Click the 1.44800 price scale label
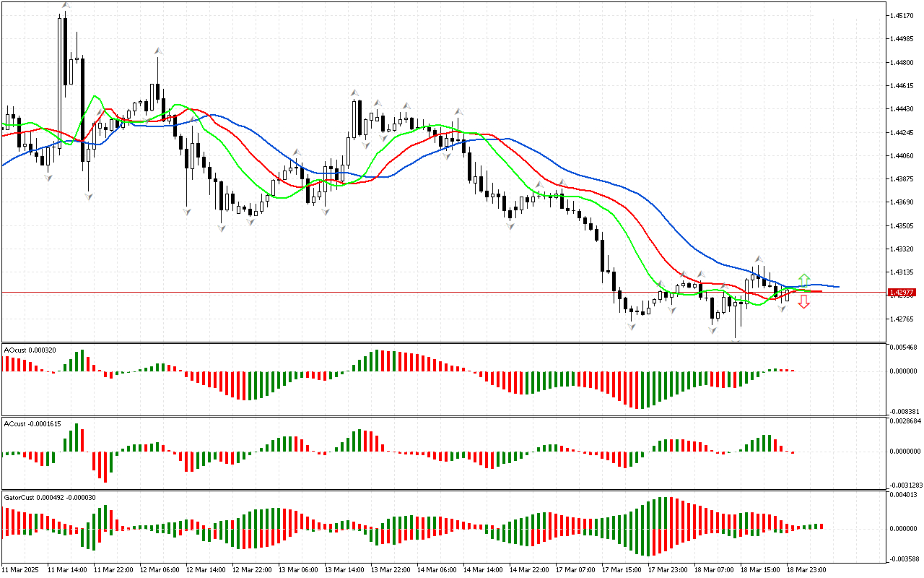Screen dimensions: 924x578 pyautogui.click(x=902, y=63)
